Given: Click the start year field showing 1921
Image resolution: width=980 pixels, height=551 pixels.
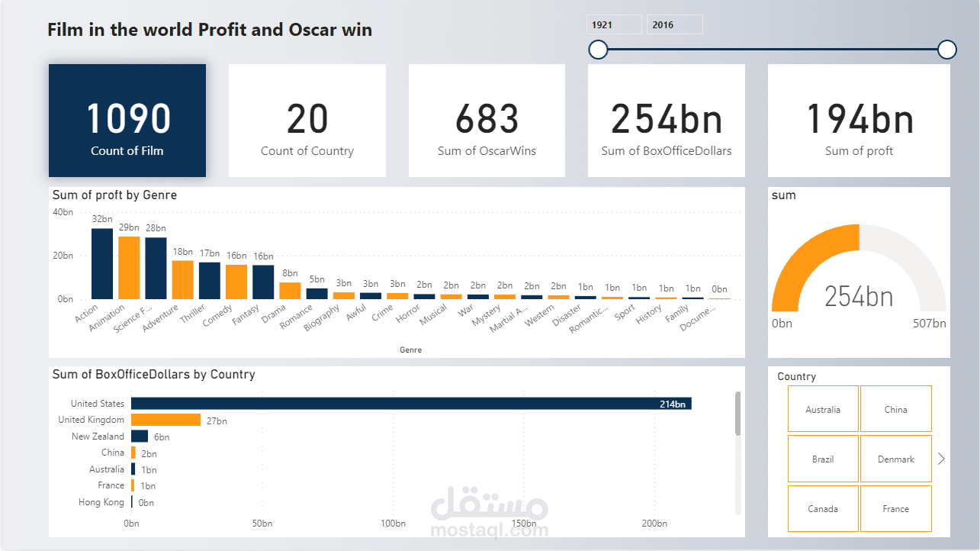Looking at the screenshot, I should [614, 24].
